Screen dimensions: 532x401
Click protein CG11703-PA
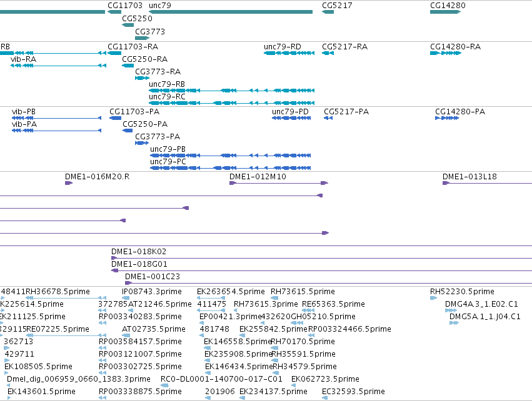116,118
